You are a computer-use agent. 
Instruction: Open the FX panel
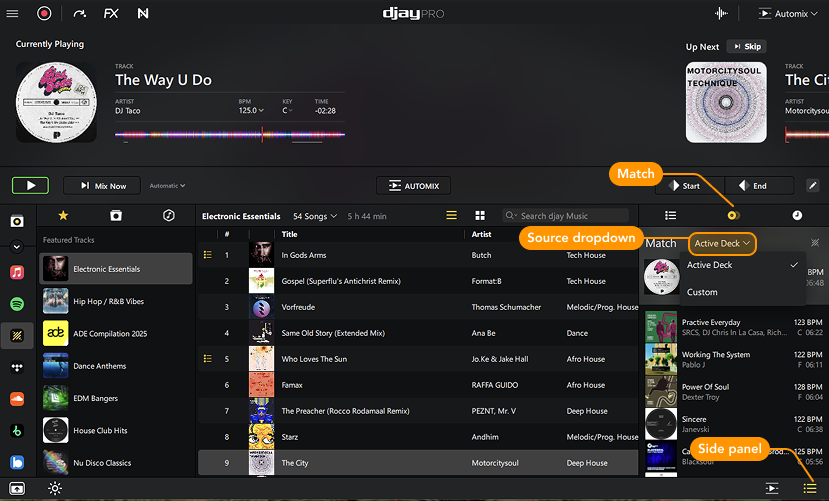point(110,14)
